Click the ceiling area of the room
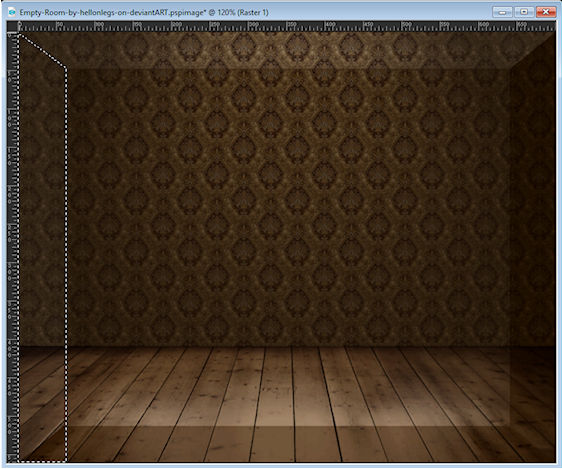 pos(287,49)
